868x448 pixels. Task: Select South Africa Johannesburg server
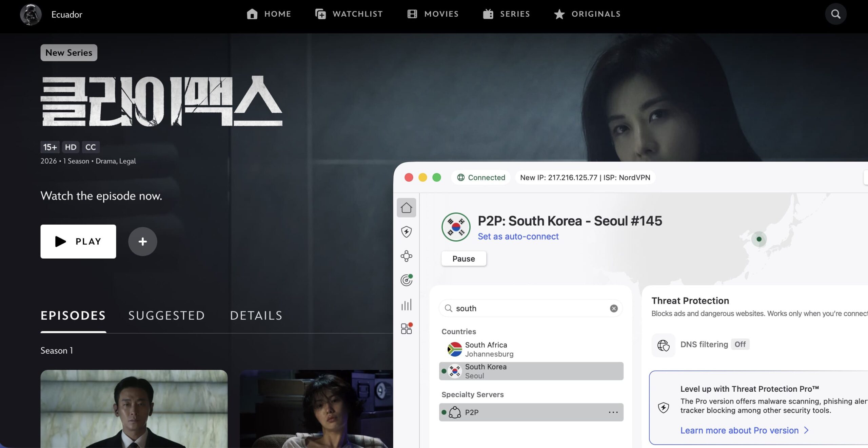coord(489,349)
